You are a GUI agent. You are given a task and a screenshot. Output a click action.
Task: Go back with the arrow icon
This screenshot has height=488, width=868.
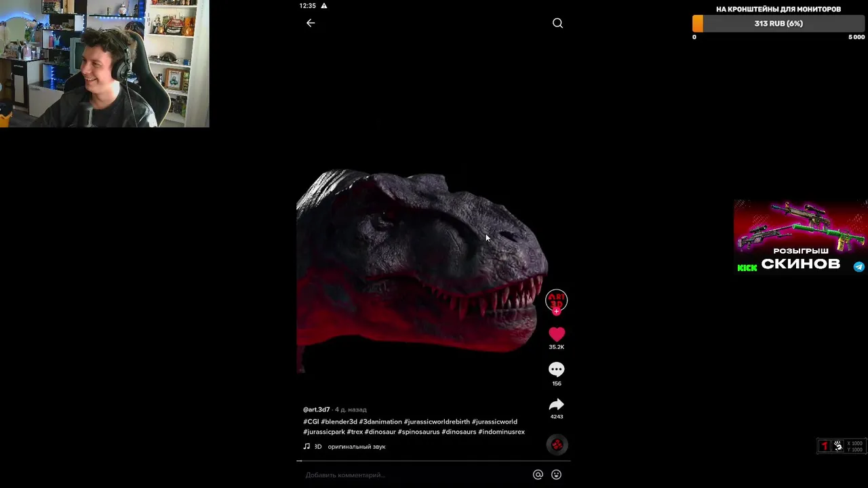pyautogui.click(x=311, y=23)
